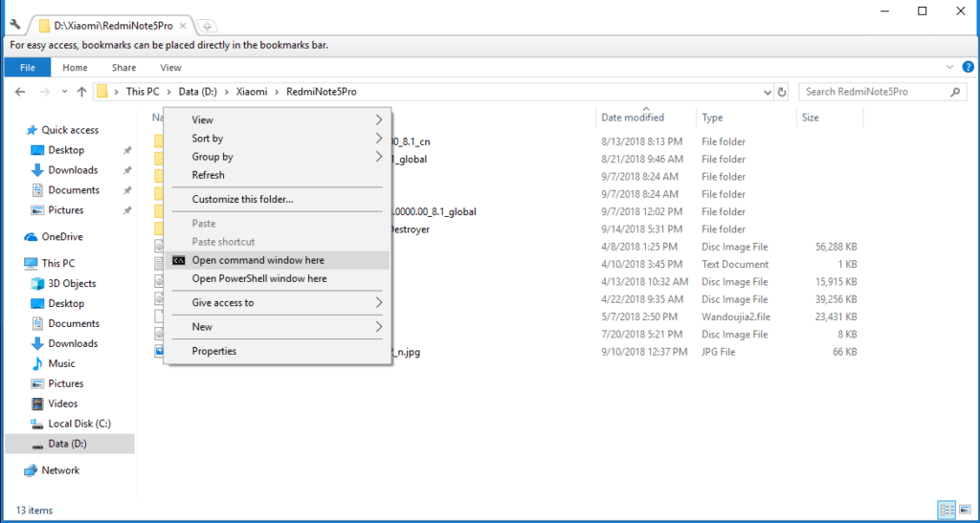Select the Wandoujia2.file row

tap(505, 316)
